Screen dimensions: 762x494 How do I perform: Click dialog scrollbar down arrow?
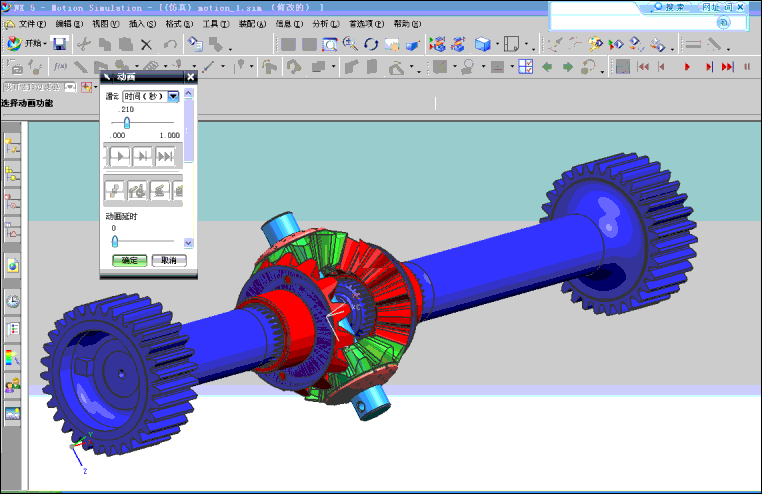(x=189, y=242)
